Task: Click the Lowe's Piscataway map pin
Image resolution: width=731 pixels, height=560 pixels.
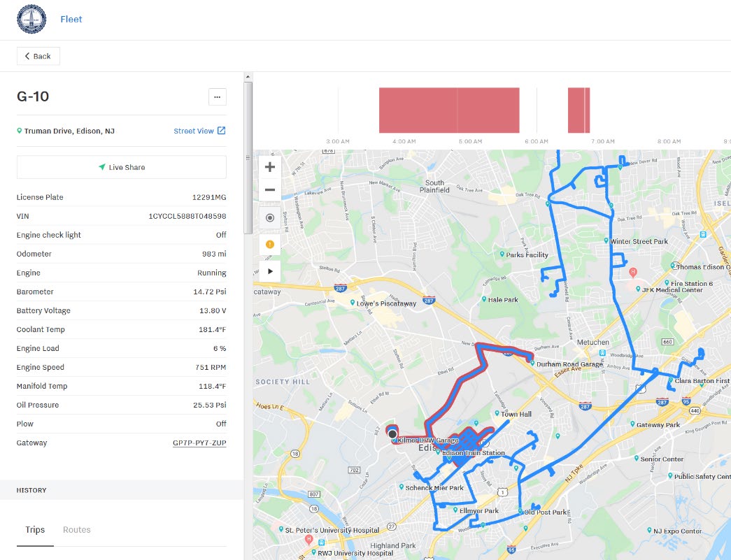Action: pos(353,302)
